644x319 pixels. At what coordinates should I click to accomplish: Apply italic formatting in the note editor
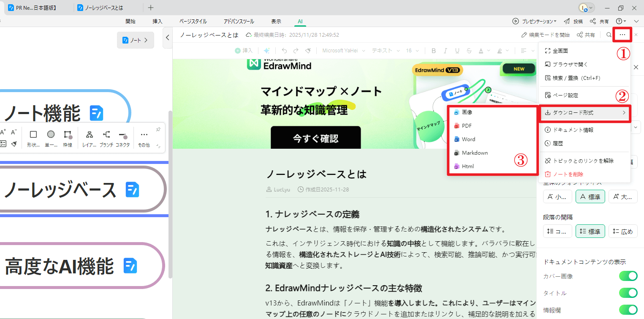click(x=446, y=50)
